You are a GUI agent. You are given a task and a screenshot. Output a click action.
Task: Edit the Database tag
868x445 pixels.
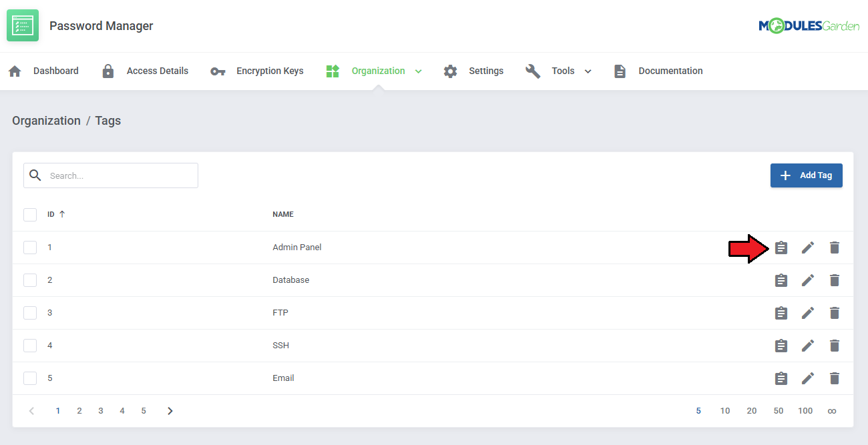click(x=808, y=280)
